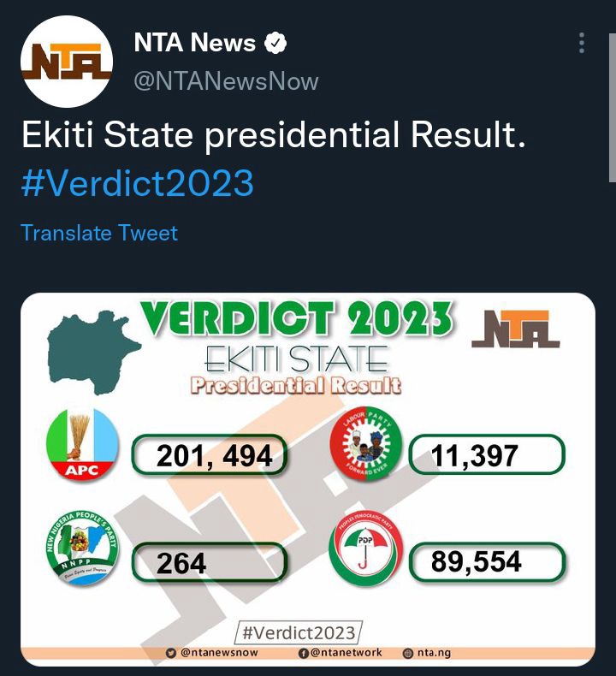Click the NTA logo in the graphic

point(516,329)
